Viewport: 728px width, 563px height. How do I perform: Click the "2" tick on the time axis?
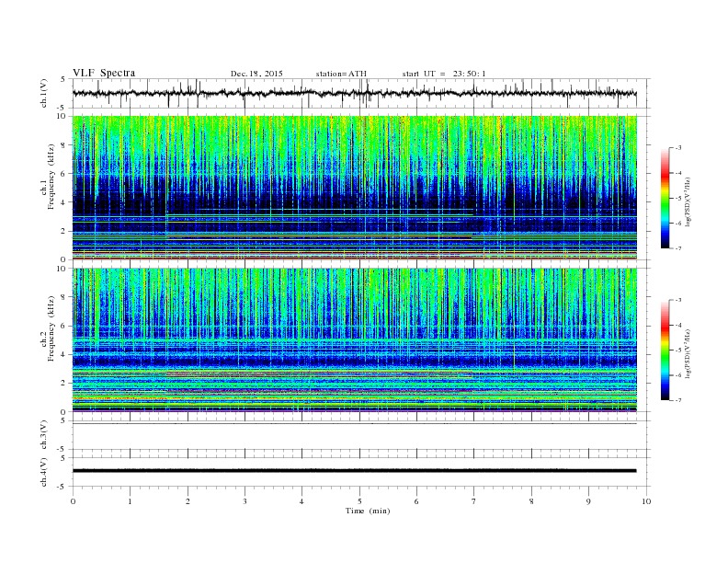click(x=188, y=501)
